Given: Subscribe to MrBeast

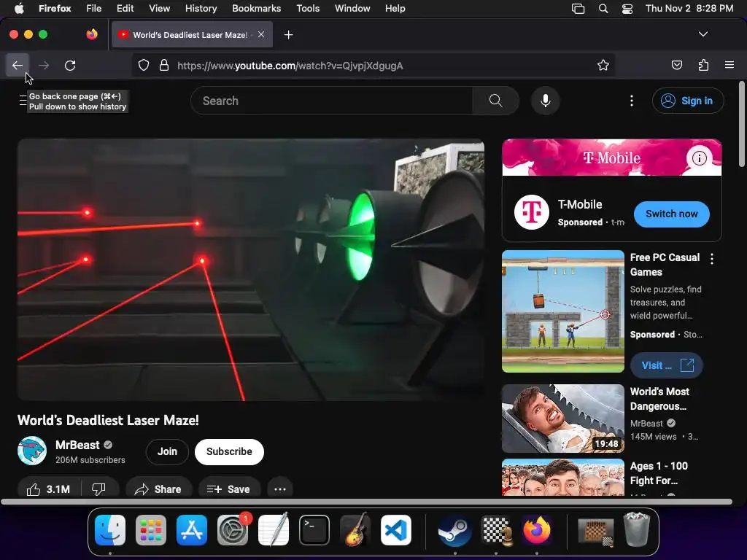Looking at the screenshot, I should click(229, 451).
